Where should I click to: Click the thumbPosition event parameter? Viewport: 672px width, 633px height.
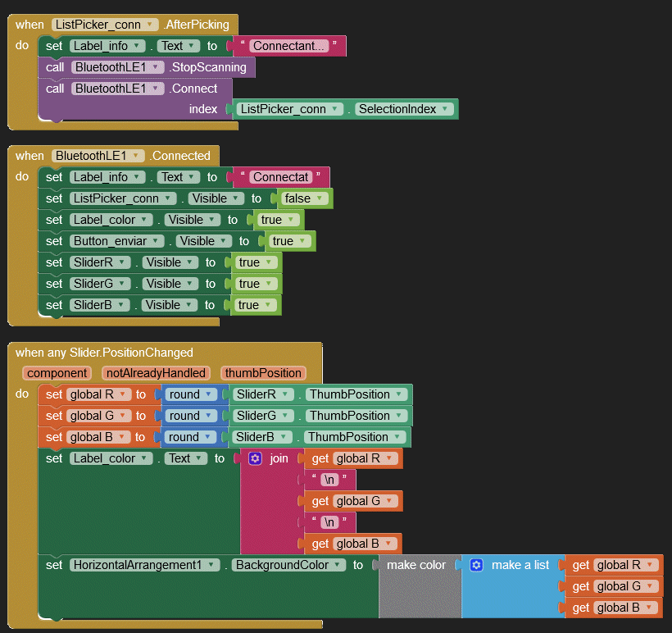(263, 373)
